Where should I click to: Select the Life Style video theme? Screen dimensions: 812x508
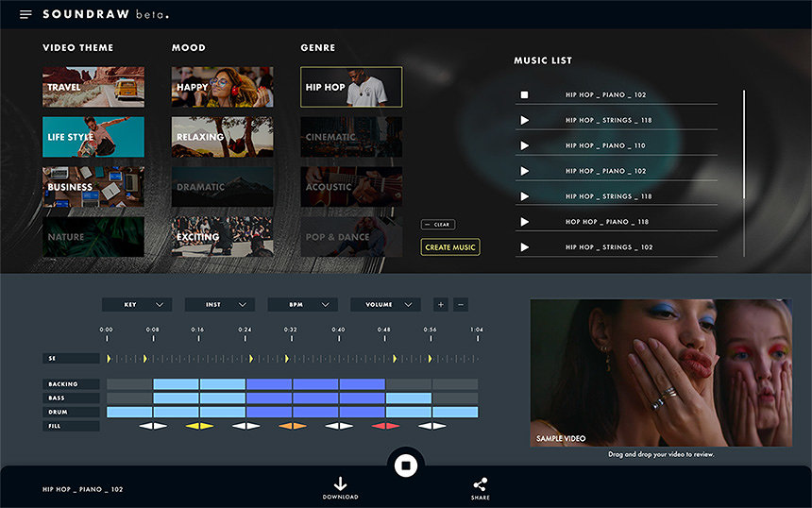pos(93,137)
